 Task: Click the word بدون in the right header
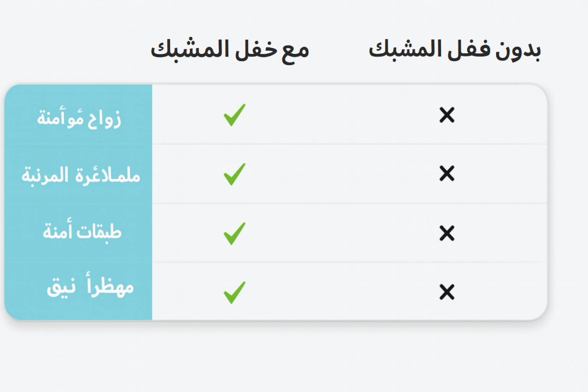[x=518, y=51]
